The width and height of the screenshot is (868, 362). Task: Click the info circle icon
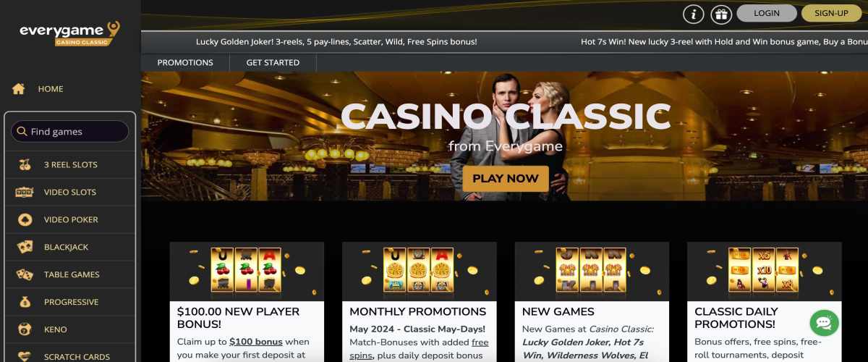pyautogui.click(x=694, y=14)
